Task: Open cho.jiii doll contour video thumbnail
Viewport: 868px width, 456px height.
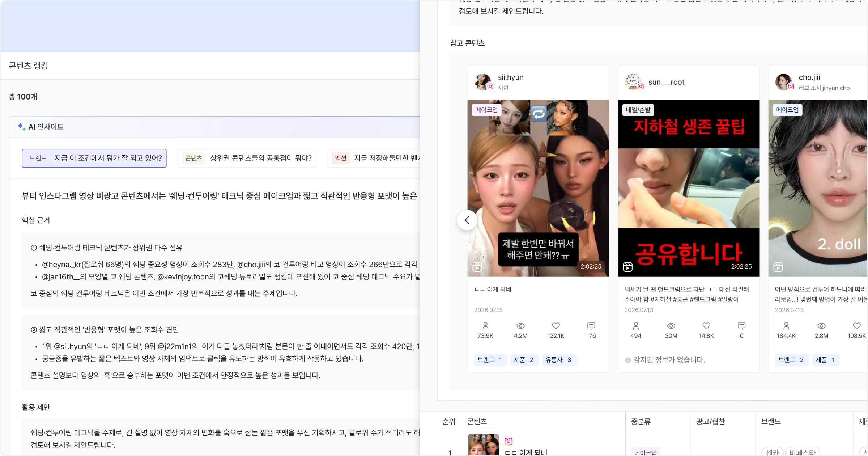Action: point(818,188)
